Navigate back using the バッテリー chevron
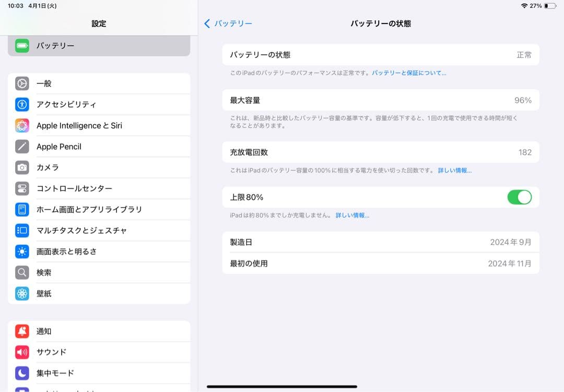 point(207,23)
